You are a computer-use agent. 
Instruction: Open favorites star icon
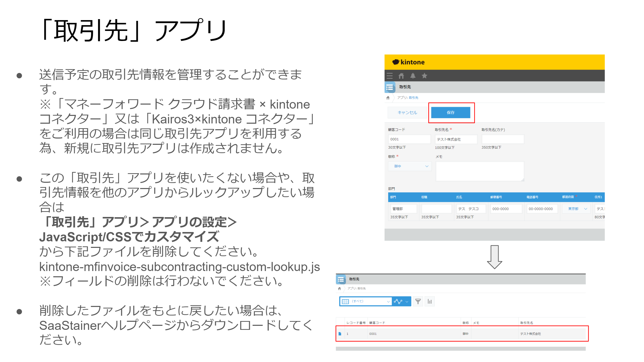click(424, 76)
